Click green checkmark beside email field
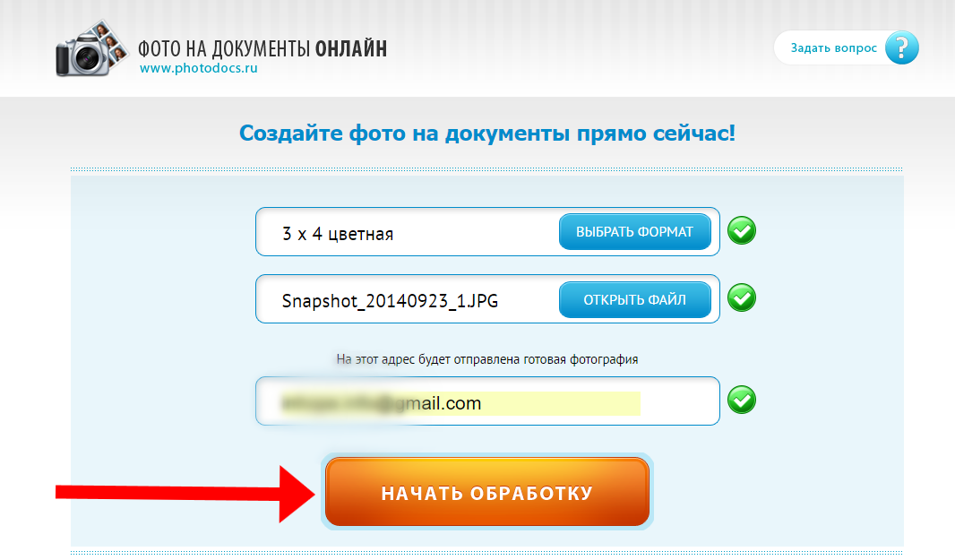The height and width of the screenshot is (560, 955). click(741, 401)
